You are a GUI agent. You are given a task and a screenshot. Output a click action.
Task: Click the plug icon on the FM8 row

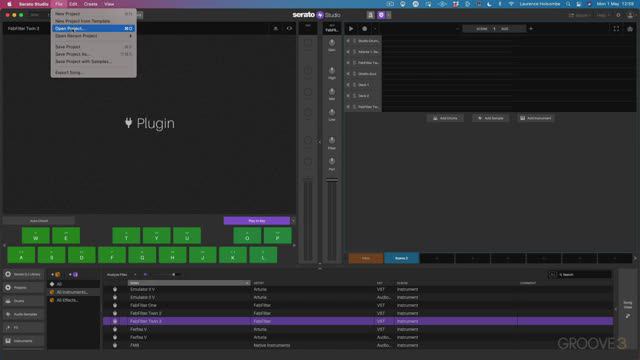pos(115,345)
